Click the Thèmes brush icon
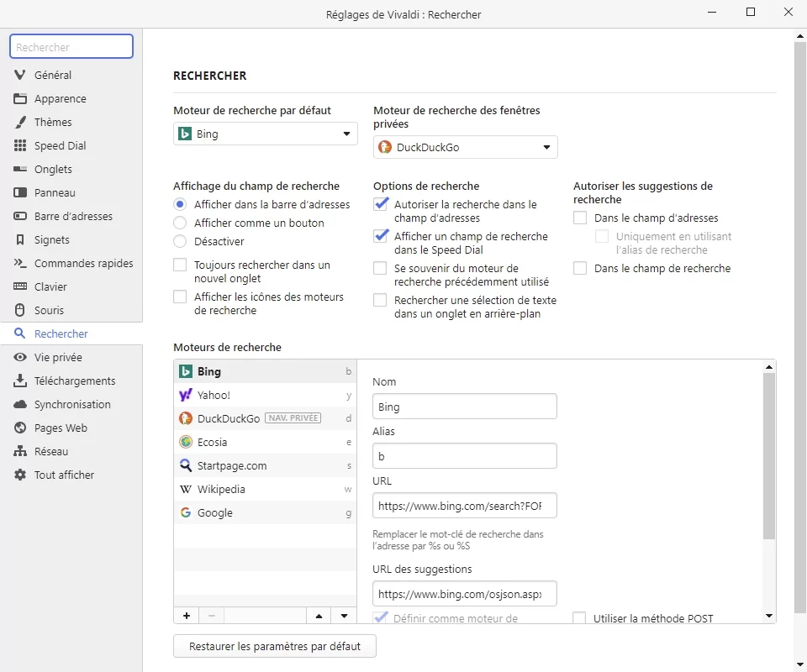807x672 pixels. tap(19, 123)
